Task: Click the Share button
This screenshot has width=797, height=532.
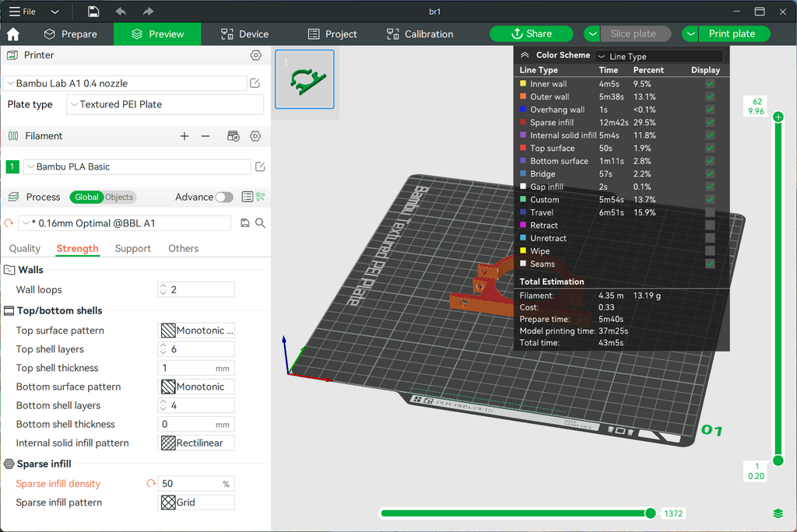Action: (531, 34)
